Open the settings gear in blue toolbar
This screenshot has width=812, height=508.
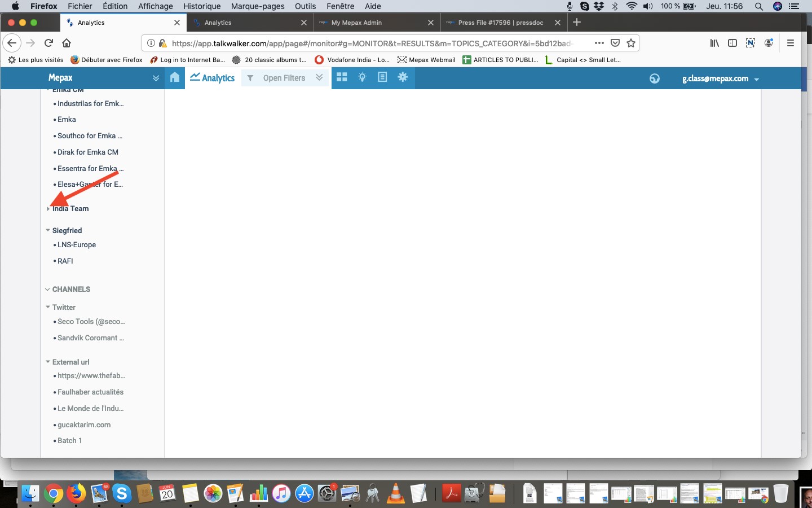(403, 77)
